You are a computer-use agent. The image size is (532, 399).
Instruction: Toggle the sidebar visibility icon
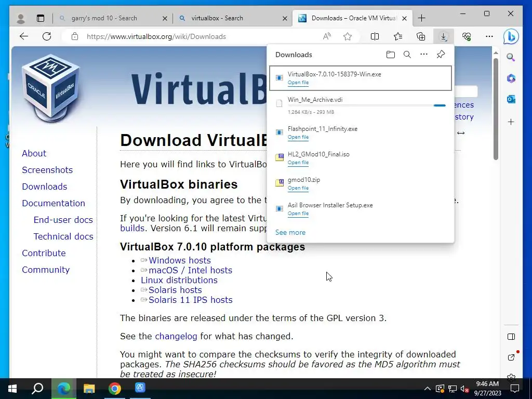(x=511, y=337)
